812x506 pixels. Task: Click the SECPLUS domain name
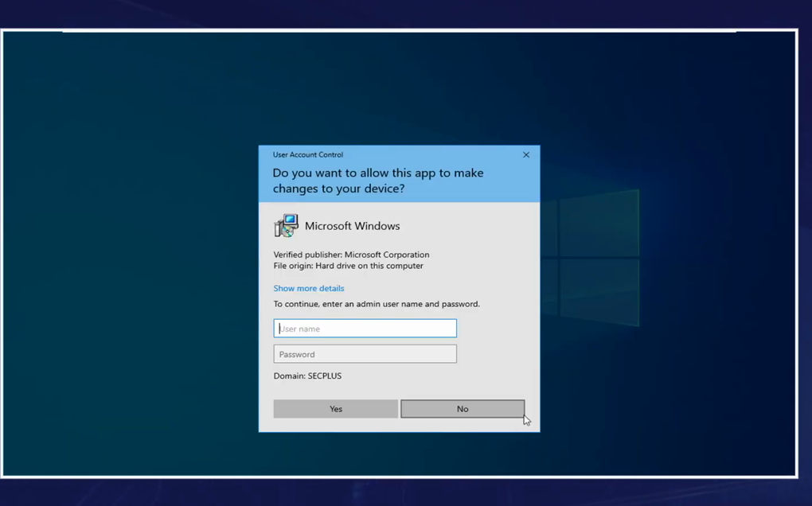click(325, 376)
